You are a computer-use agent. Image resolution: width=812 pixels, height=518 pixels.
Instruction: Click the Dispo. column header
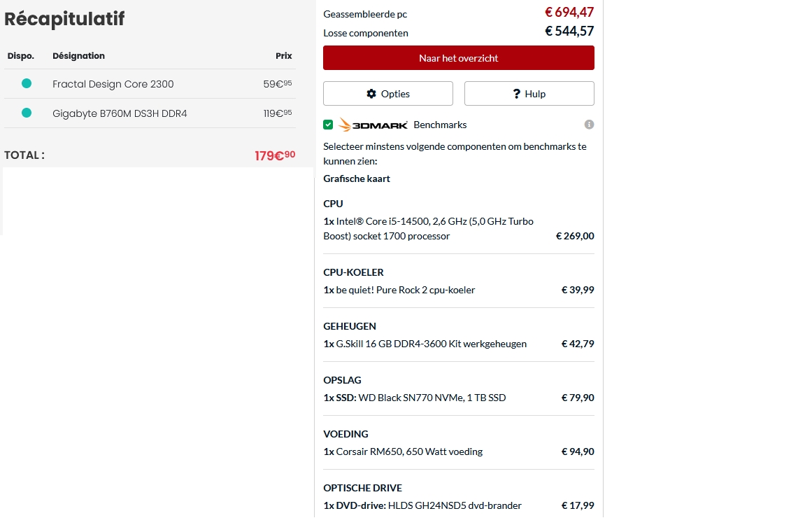coord(21,56)
